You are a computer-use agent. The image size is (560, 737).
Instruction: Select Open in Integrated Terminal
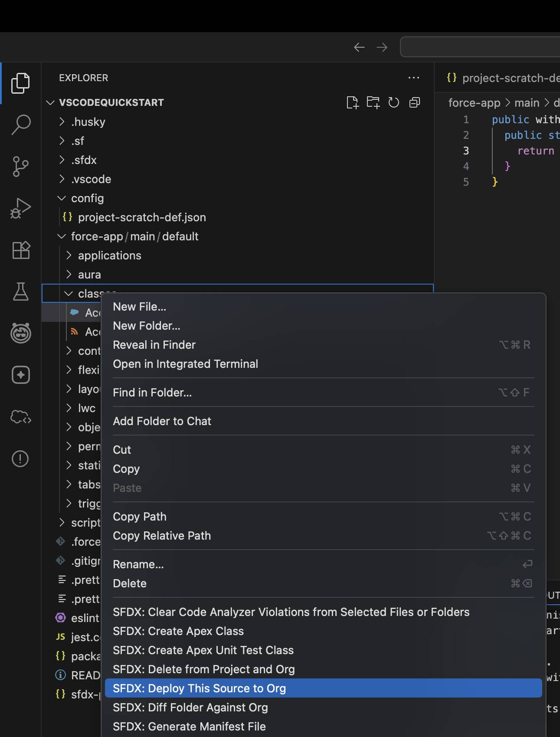(x=323, y=364)
